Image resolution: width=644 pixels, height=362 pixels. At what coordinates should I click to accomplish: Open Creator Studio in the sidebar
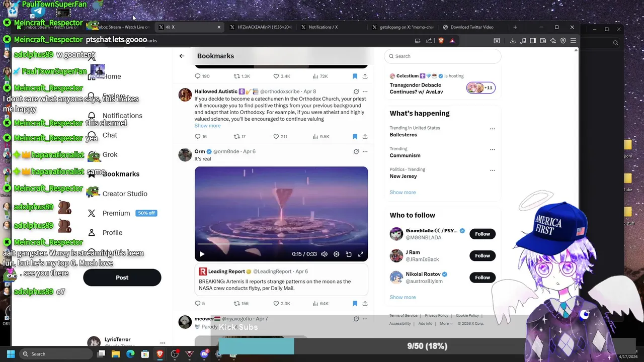click(x=125, y=194)
